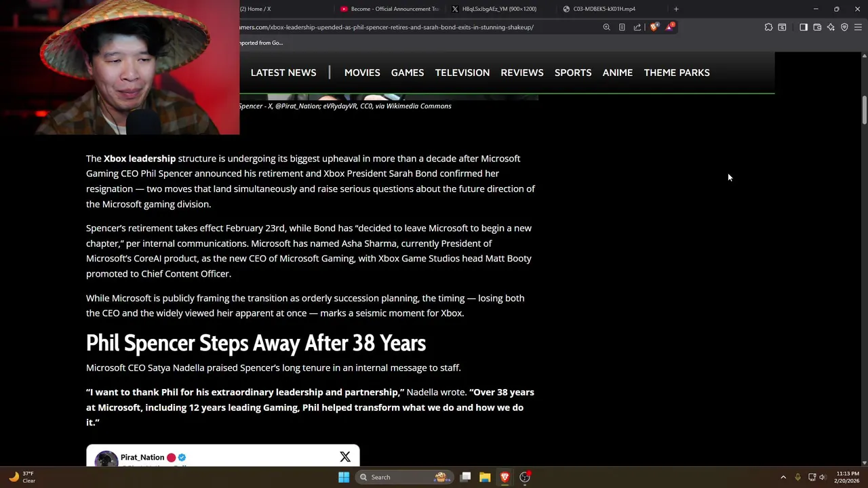868x488 pixels.
Task: Click the media control icon beside Extensions
Action: click(x=782, y=27)
